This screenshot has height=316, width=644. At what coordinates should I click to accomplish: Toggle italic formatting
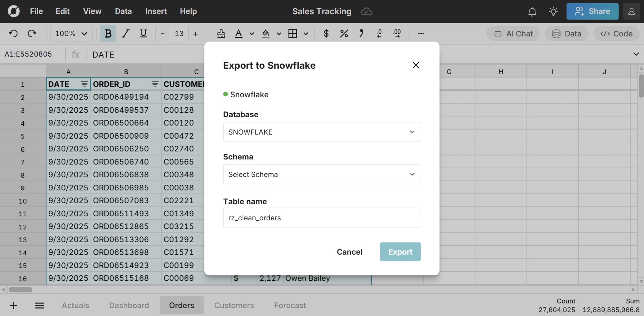coord(126,34)
